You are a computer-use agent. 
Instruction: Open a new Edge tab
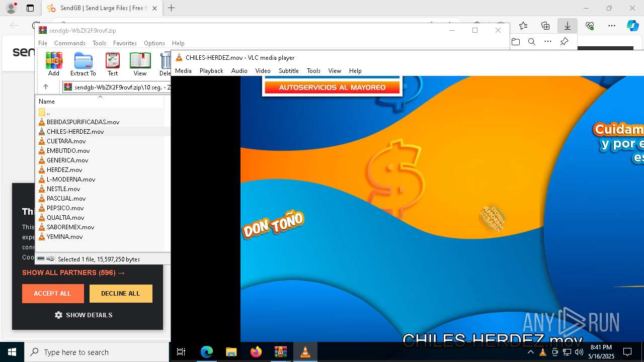pyautogui.click(x=171, y=8)
